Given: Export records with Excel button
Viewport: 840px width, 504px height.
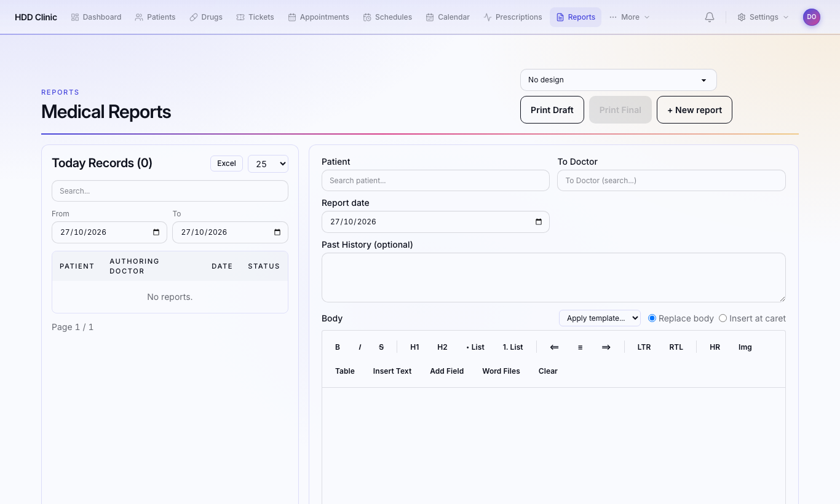Looking at the screenshot, I should coord(226,163).
